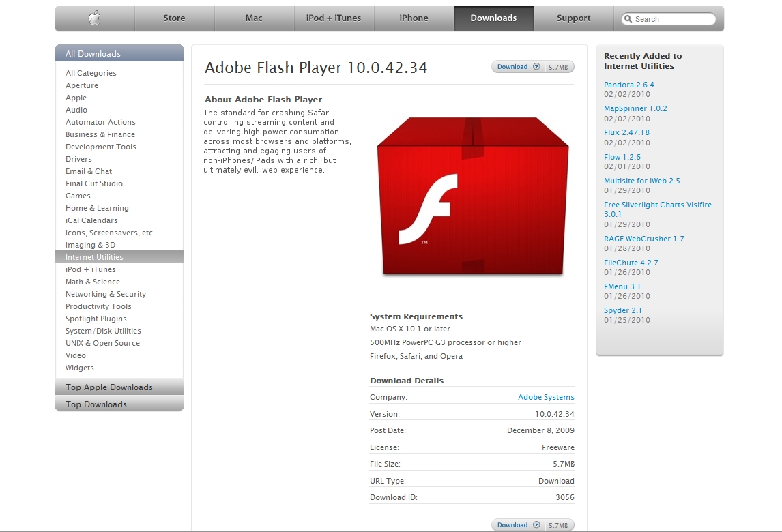Open Multisite for iWeb 2.5 link
This screenshot has height=532, width=782.
click(642, 181)
